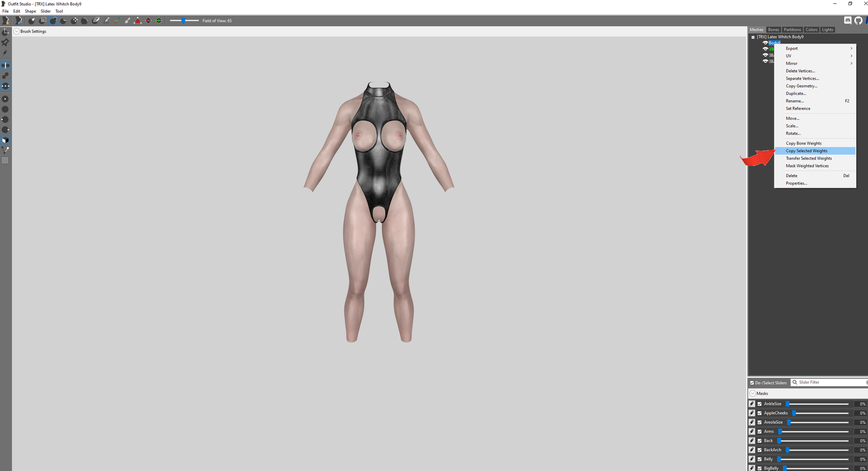Click the edit button beside BackArch slider
868x471 pixels.
click(x=752, y=450)
